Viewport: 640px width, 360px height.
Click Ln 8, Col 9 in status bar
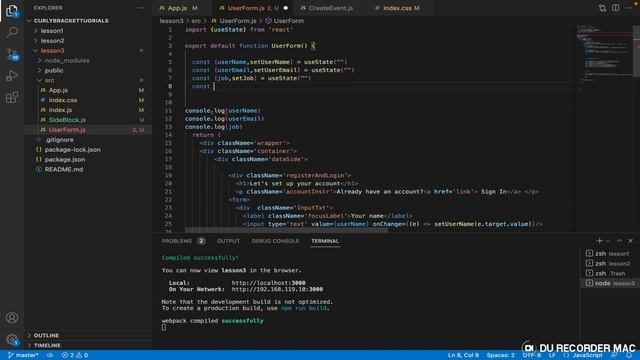pos(463,356)
